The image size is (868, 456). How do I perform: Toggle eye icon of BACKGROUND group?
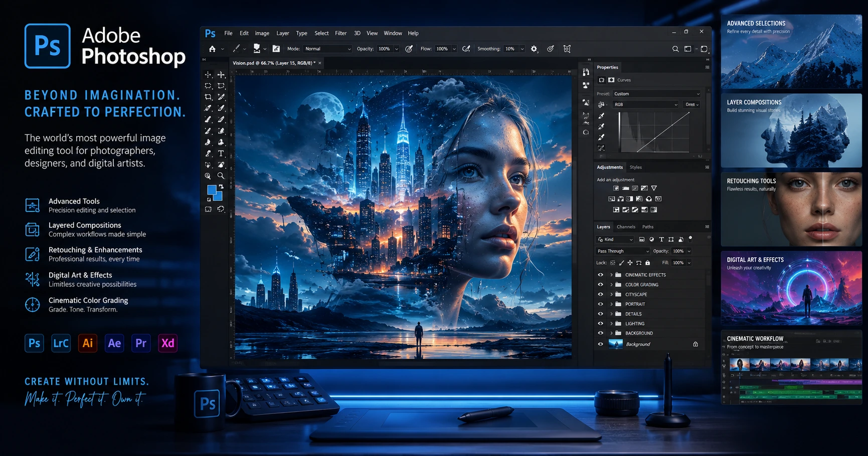pyautogui.click(x=600, y=333)
